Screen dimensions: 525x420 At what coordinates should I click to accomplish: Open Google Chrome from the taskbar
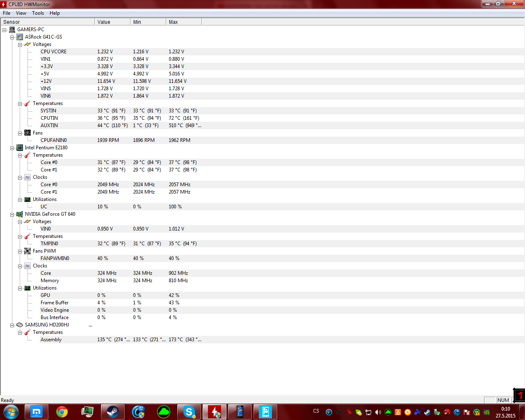[62, 412]
